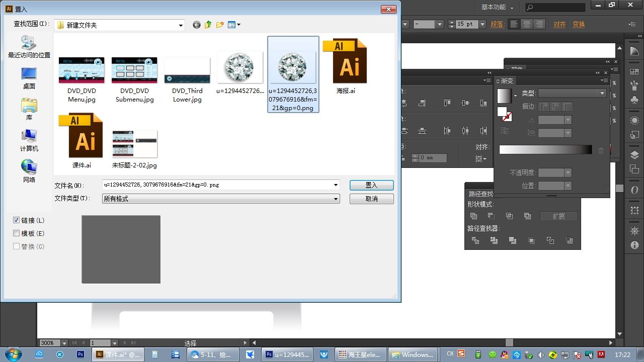This screenshot has height=362, width=644.
Task: Click the file name input field
Action: pyautogui.click(x=216, y=185)
